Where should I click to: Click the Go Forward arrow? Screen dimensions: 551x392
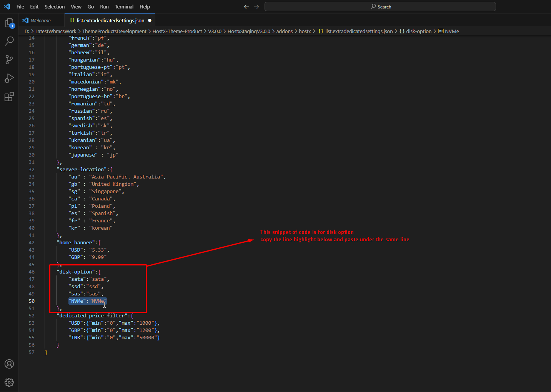[x=256, y=7]
